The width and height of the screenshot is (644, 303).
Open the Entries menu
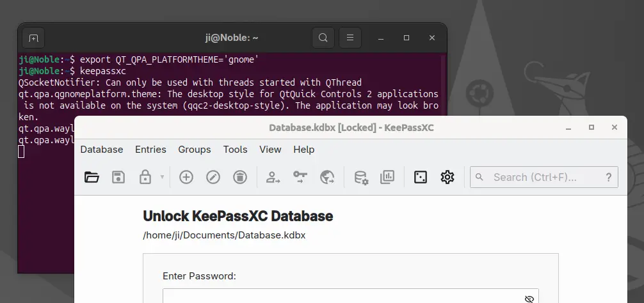pyautogui.click(x=150, y=150)
